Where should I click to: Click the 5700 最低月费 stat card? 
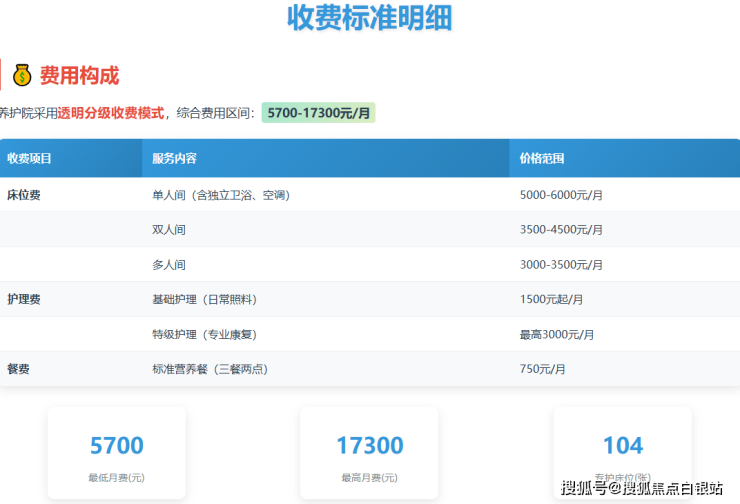[x=117, y=453]
